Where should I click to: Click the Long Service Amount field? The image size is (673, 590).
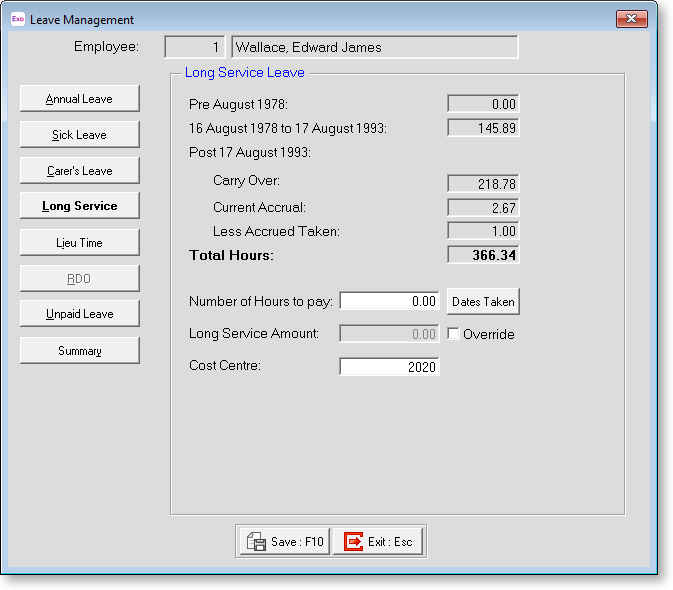(x=389, y=334)
